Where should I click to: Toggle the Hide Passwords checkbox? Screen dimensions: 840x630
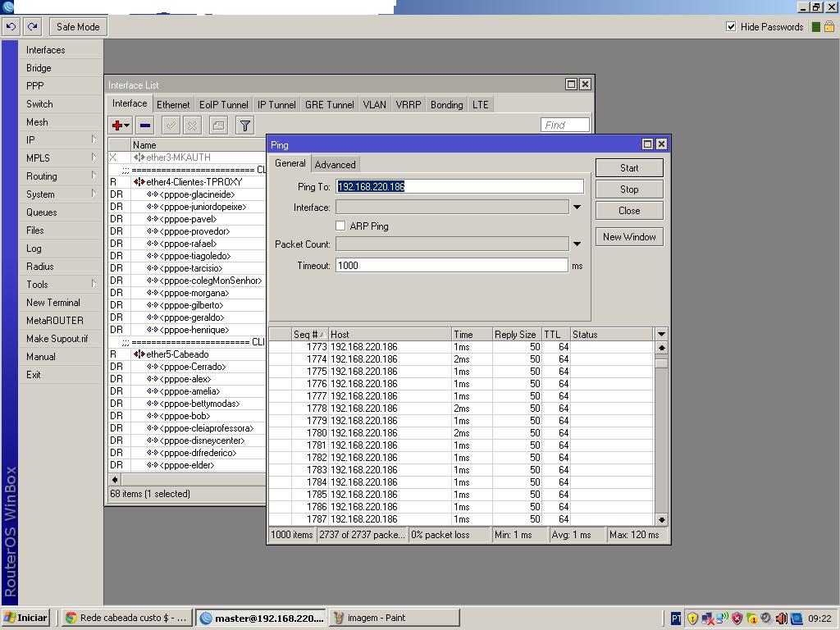pyautogui.click(x=731, y=26)
